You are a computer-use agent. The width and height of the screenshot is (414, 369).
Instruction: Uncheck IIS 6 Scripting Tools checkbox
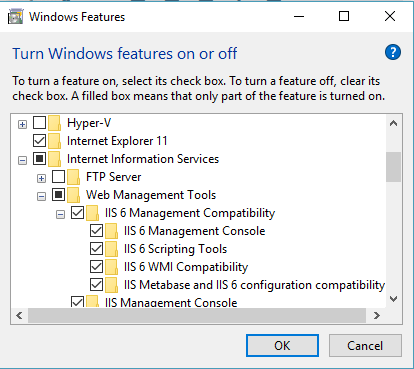point(96,249)
